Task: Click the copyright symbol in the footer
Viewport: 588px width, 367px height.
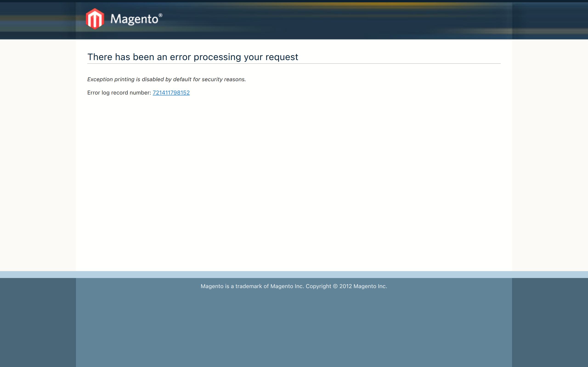Action: coord(335,286)
